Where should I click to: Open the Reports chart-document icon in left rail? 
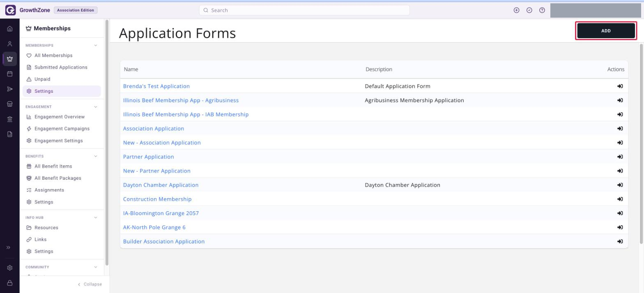tap(10, 134)
